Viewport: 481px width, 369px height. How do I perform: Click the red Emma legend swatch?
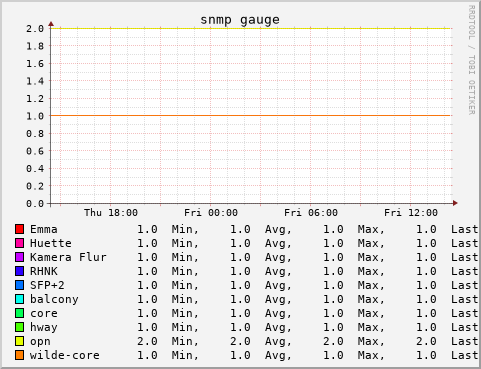pos(19,229)
